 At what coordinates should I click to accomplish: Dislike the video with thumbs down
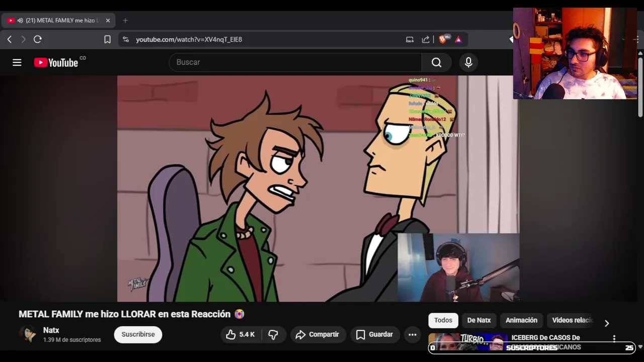click(273, 334)
